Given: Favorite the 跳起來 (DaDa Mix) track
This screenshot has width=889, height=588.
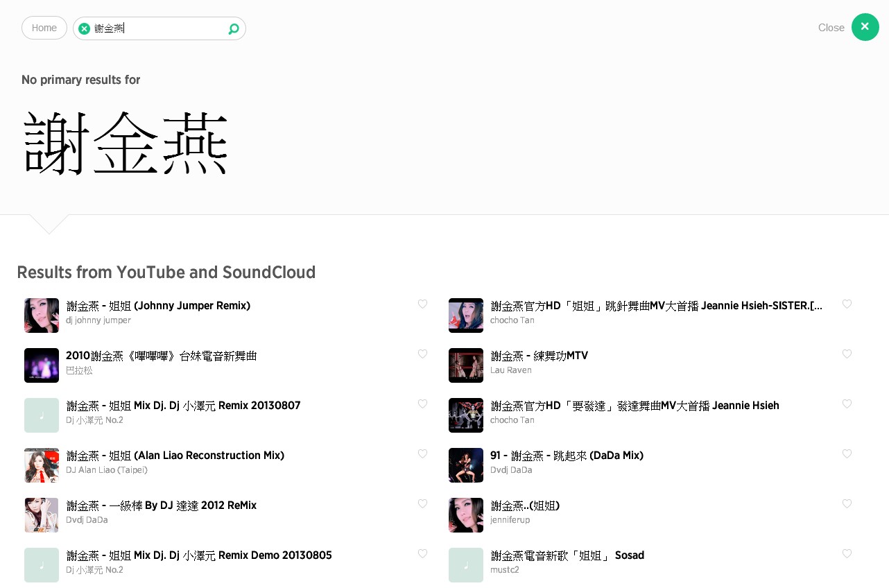Looking at the screenshot, I should 847,454.
